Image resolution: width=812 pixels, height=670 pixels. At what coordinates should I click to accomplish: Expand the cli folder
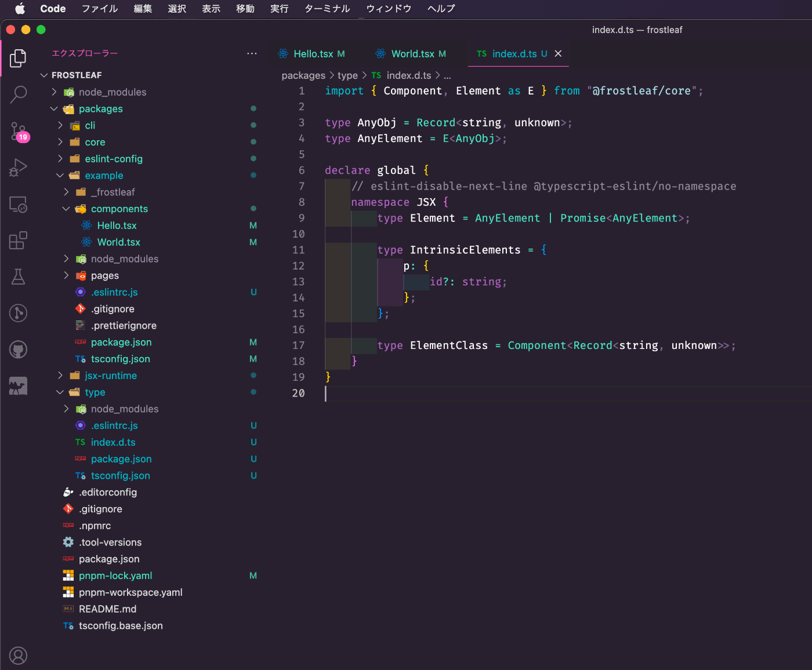tap(60, 125)
